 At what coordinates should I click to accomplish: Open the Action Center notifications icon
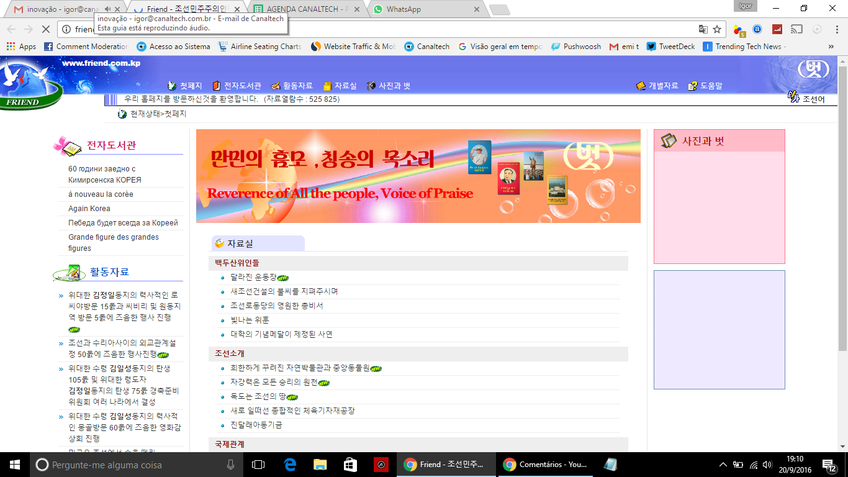(x=829, y=465)
